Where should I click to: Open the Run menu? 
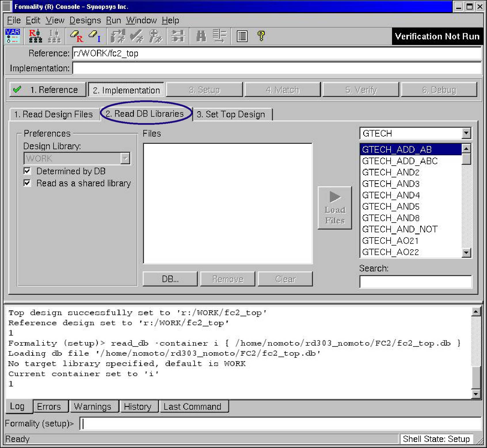point(113,20)
